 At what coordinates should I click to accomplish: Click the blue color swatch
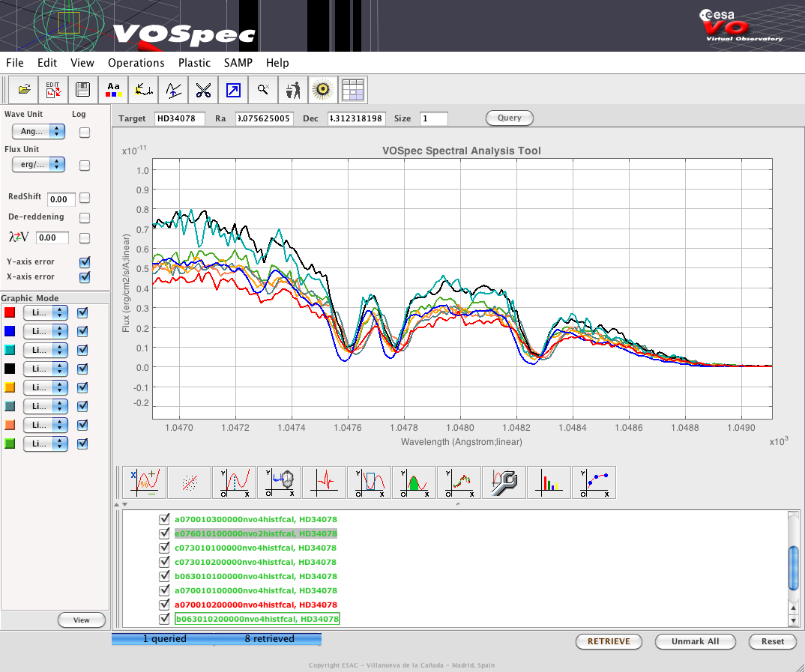[x=10, y=331]
